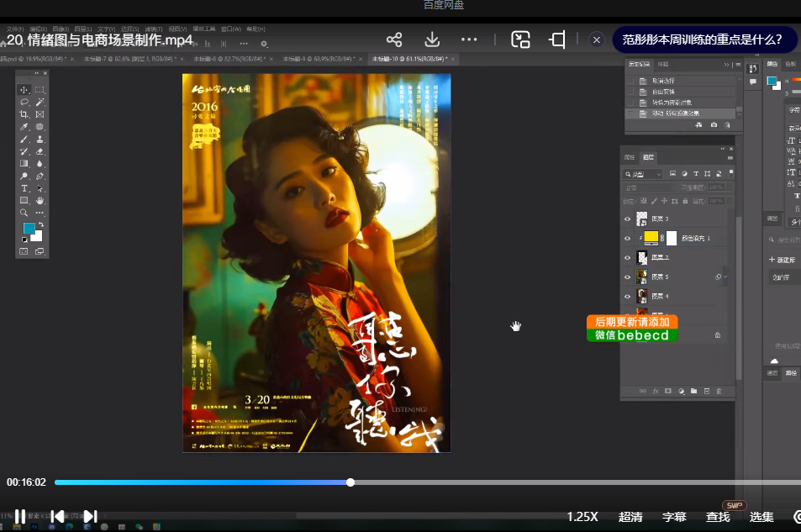Select the Rectangle shape tool
801x532 pixels.
tap(24, 200)
